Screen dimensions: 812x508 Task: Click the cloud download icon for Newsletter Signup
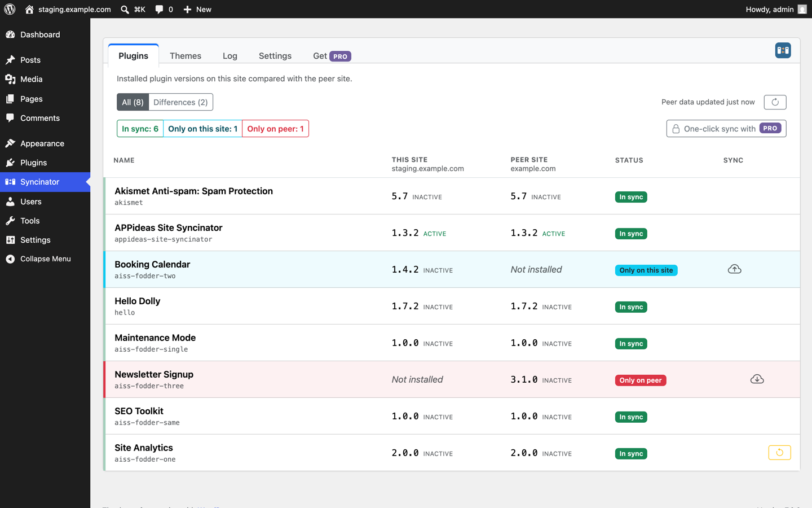(x=757, y=379)
